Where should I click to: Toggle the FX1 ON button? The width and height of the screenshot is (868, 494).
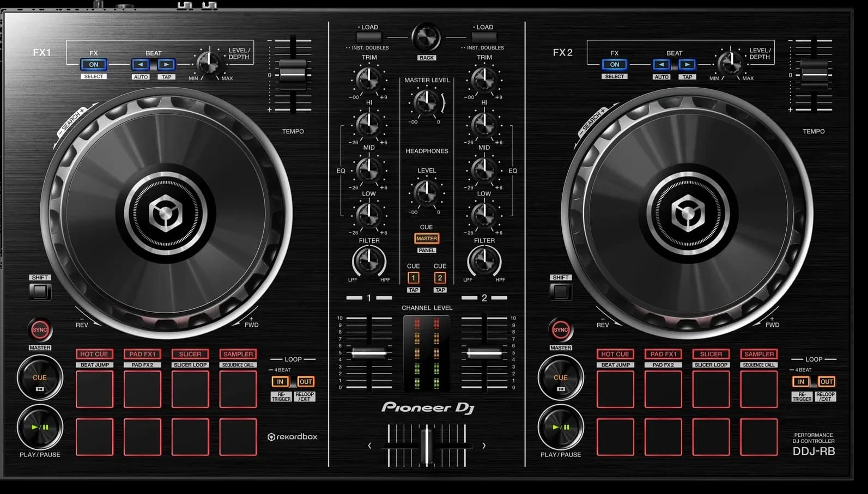click(94, 64)
